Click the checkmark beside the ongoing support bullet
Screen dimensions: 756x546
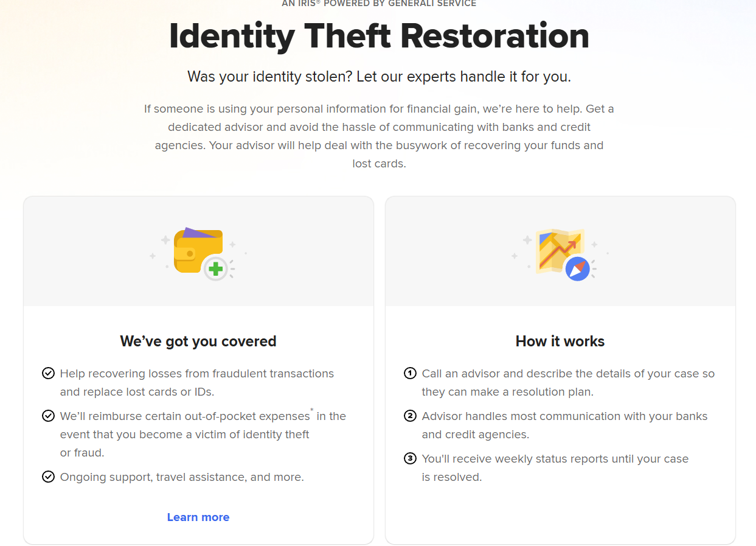pyautogui.click(x=48, y=477)
